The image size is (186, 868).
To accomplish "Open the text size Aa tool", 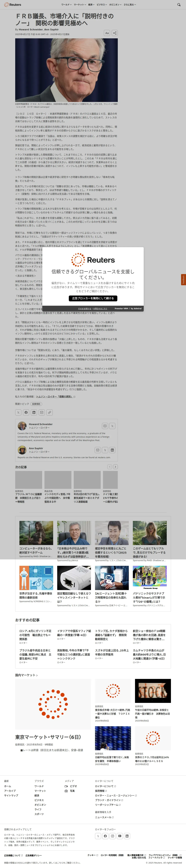I will coord(107,33).
